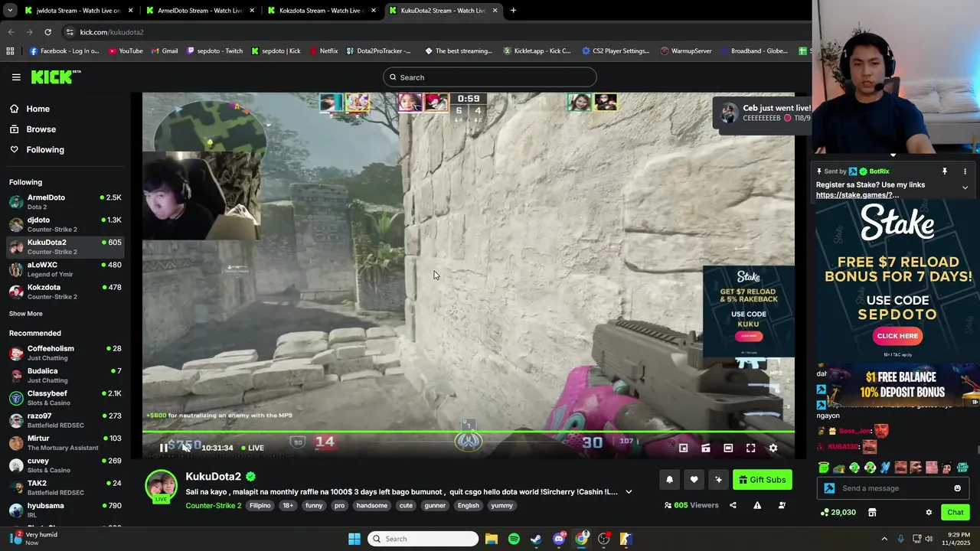Switch to Kokzdota Stream browser tab
Image resolution: width=980 pixels, height=551 pixels.
click(x=320, y=11)
